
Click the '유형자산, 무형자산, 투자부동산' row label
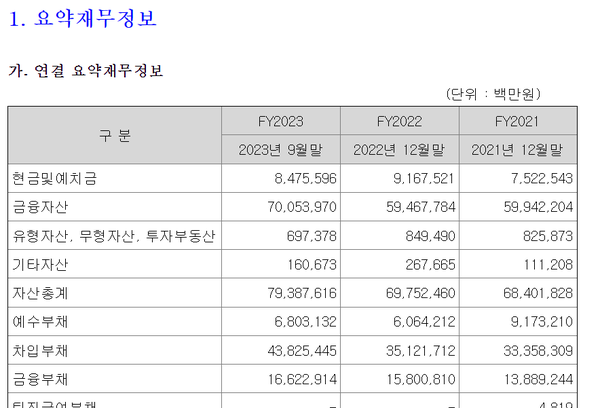click(x=113, y=237)
